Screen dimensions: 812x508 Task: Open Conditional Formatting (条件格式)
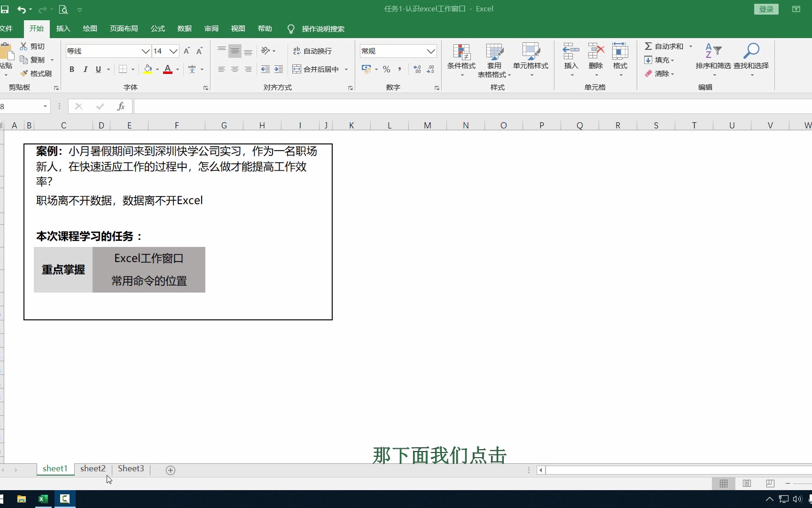[x=461, y=60]
